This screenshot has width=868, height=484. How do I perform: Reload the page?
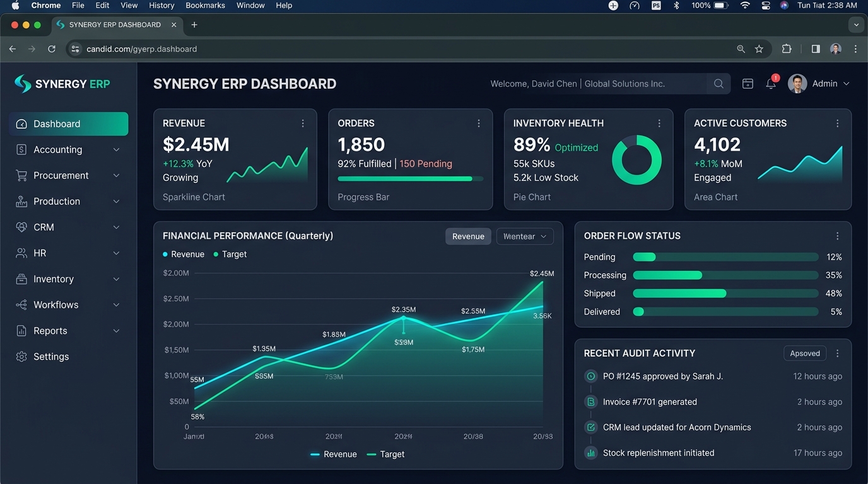pos(52,49)
